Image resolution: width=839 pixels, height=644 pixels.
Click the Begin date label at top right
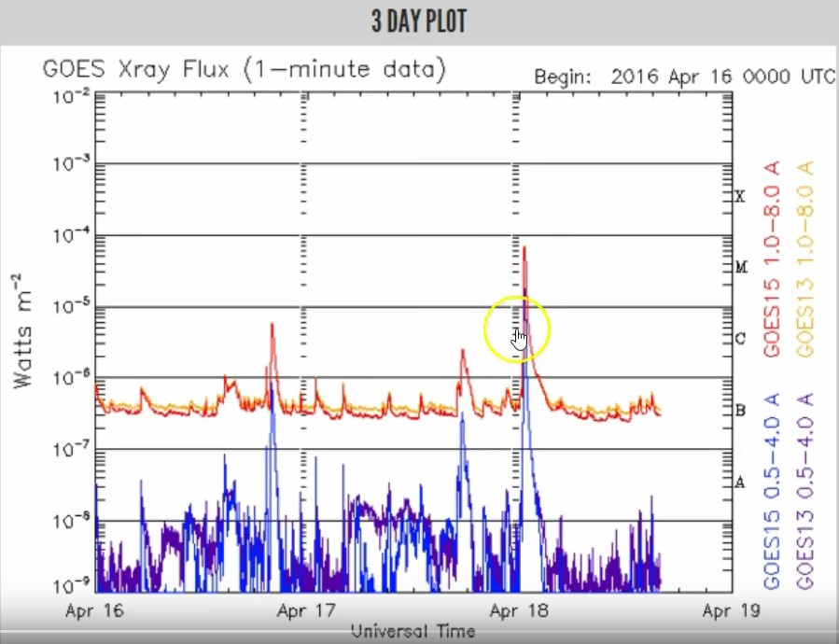(684, 77)
